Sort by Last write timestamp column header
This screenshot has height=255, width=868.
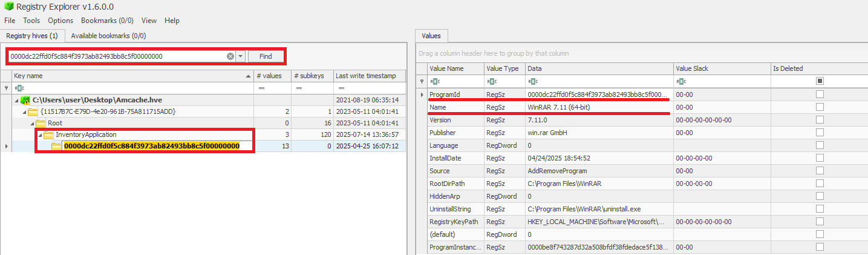pyautogui.click(x=366, y=76)
